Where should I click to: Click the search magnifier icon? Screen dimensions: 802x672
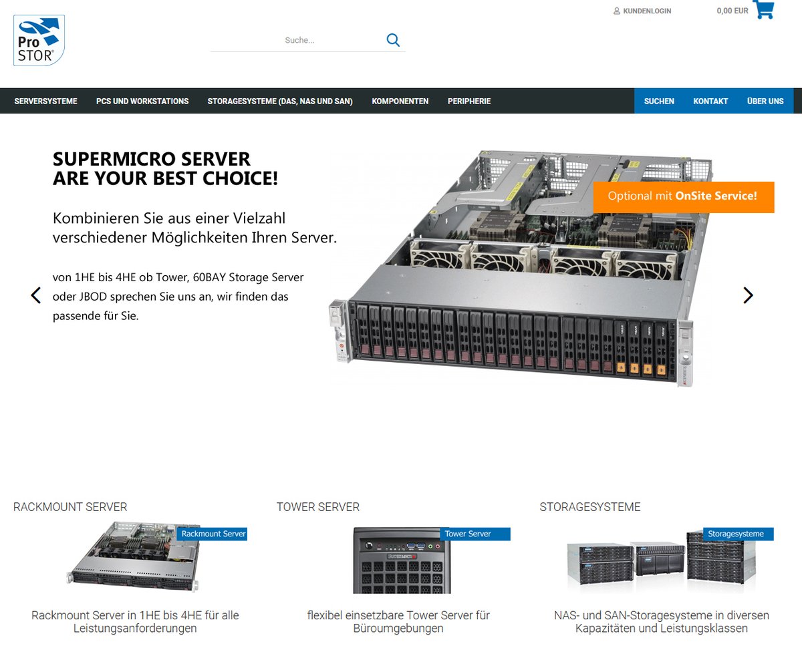393,39
